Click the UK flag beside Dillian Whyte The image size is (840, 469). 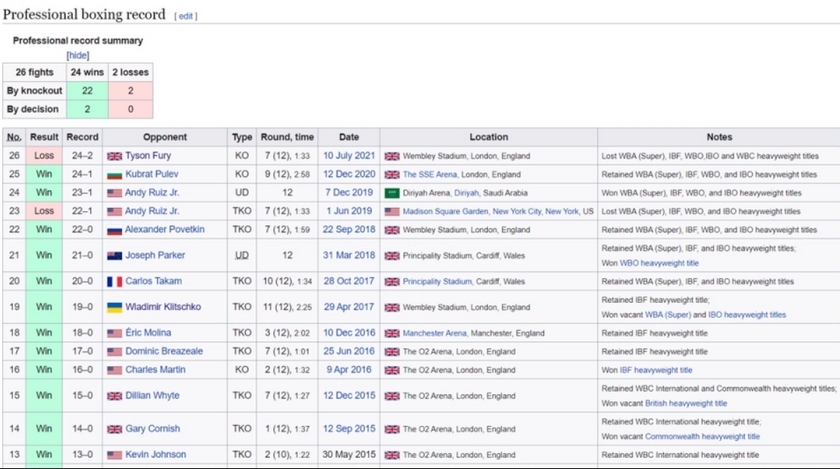[114, 396]
